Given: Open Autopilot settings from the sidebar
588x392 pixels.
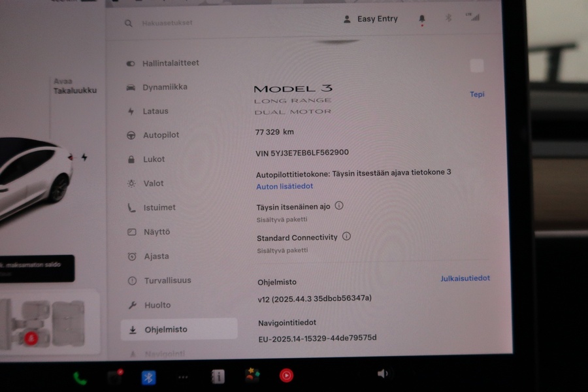Looking at the screenshot, I should (x=161, y=135).
